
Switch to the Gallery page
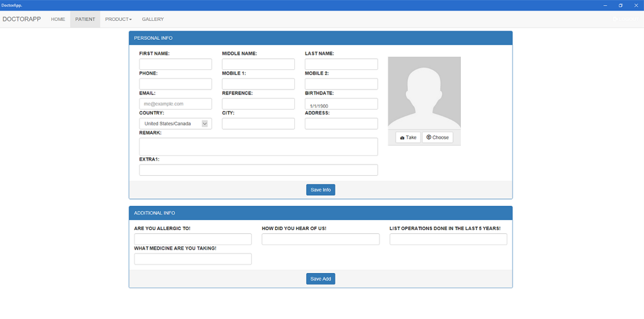153,20
